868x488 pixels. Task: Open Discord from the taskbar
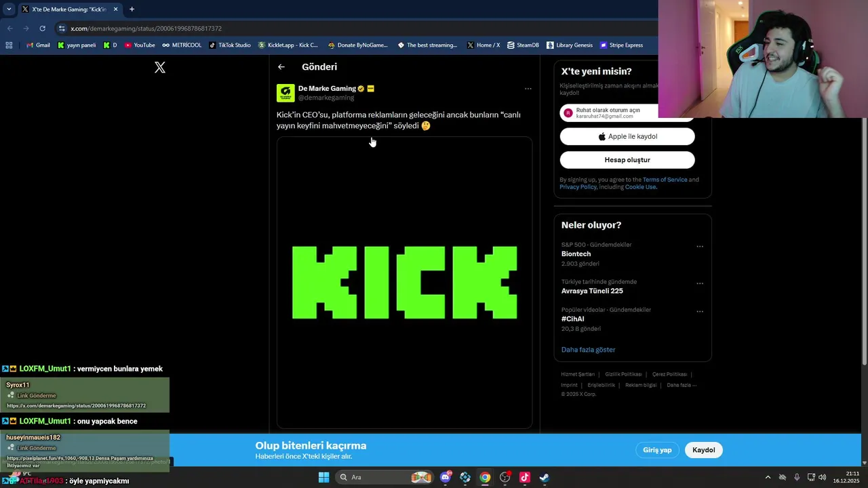pyautogui.click(x=446, y=477)
